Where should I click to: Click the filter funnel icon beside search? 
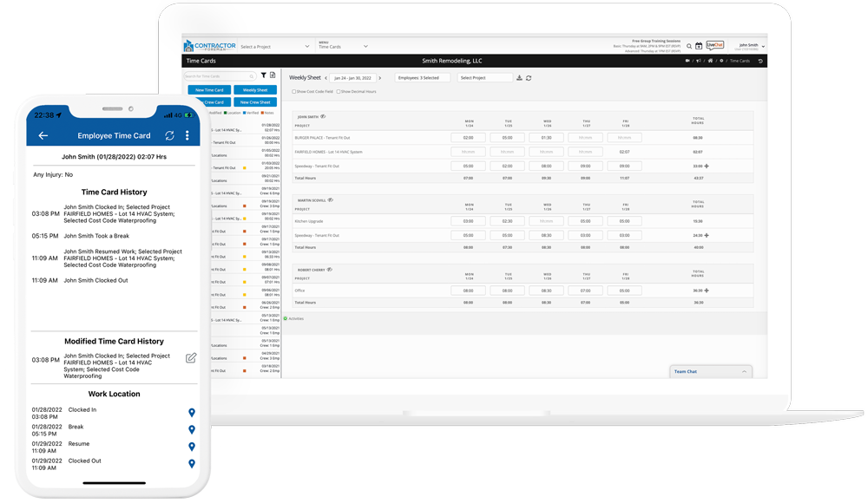(264, 76)
